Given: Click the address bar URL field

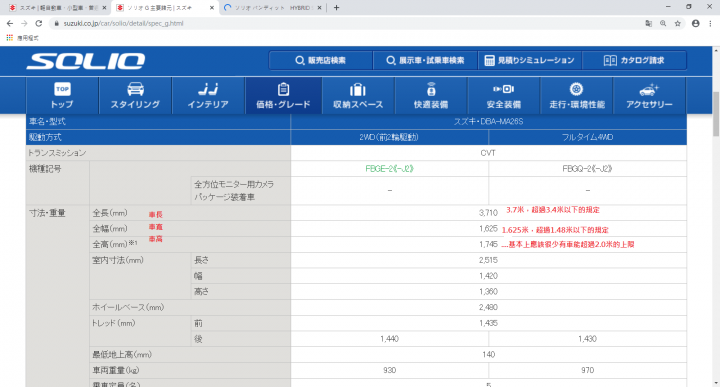Looking at the screenshot, I should [x=344, y=23].
